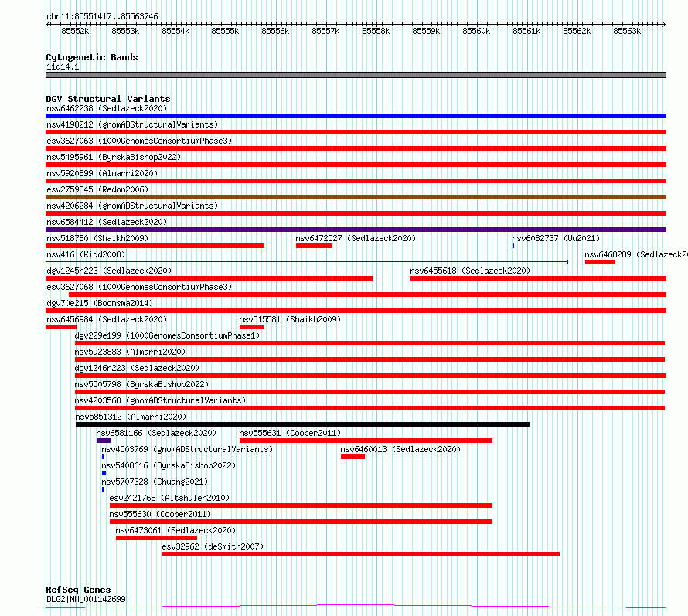Screen dimensions: 688x616
Task: Click the thin blue nsv416 line
Action: tap(307, 262)
